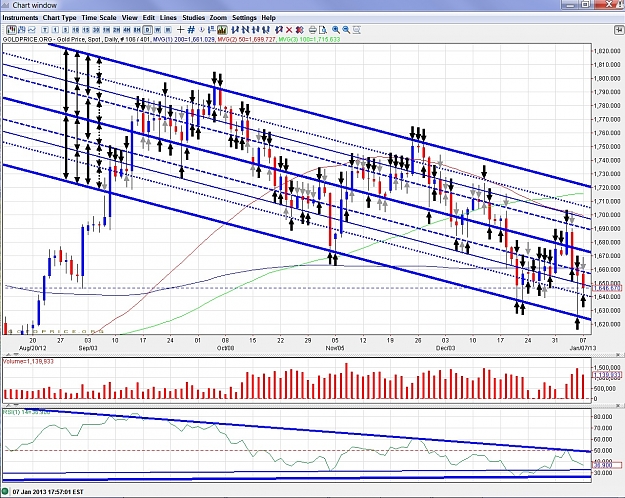Screen dimensions: 625x498
Task: Select the 15-minute timeframe button
Action: tap(86, 30)
